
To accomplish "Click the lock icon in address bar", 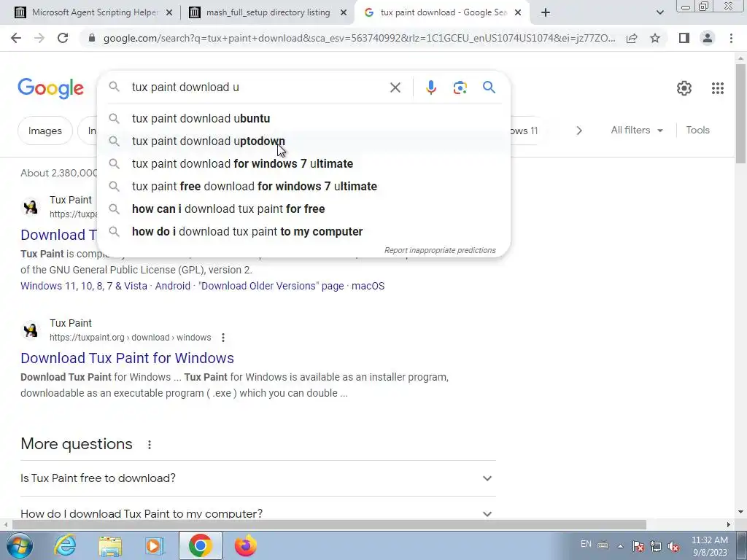I will tap(92, 38).
